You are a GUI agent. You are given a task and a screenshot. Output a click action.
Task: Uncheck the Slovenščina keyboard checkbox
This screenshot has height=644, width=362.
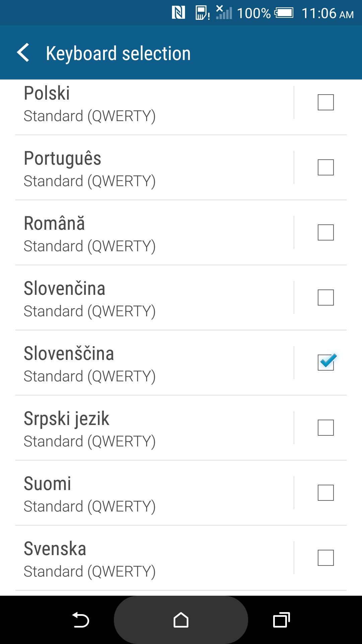click(326, 363)
